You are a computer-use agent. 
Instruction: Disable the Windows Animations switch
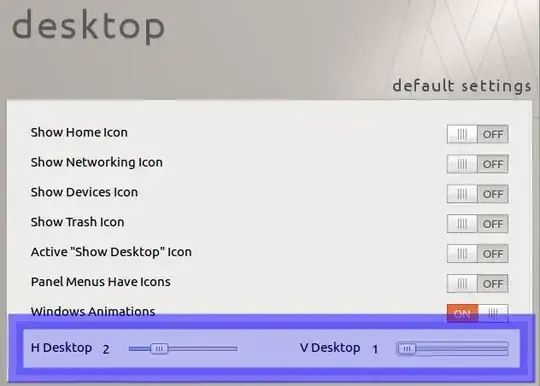tap(477, 313)
